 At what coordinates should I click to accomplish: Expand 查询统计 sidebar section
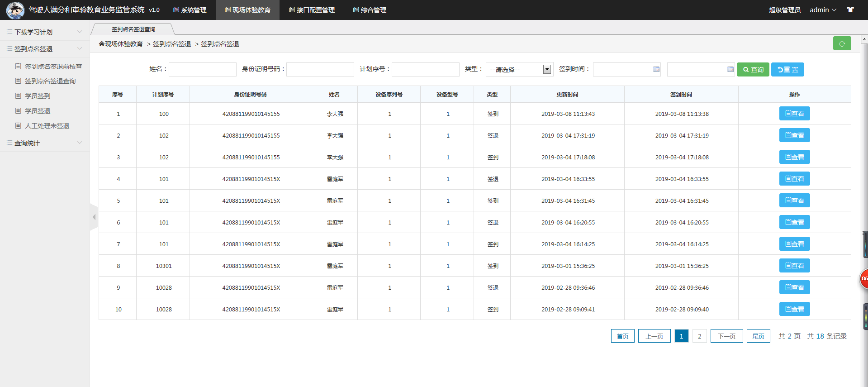coord(44,143)
